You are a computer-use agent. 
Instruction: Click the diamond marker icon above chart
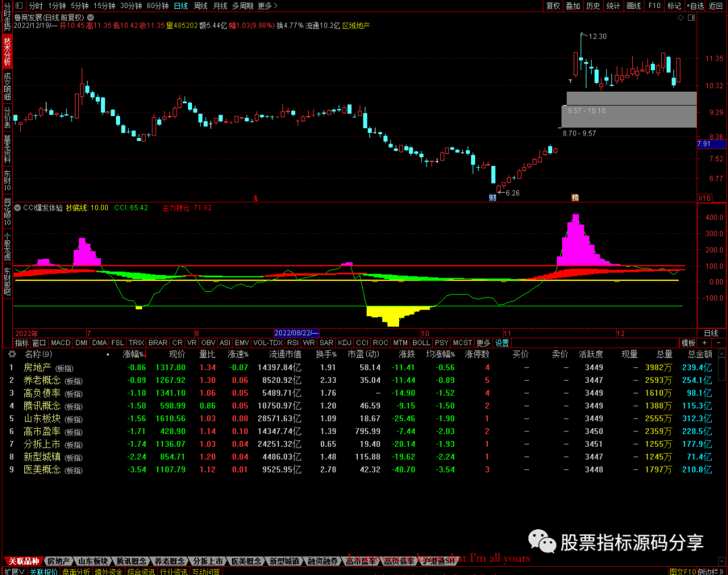[681, 18]
